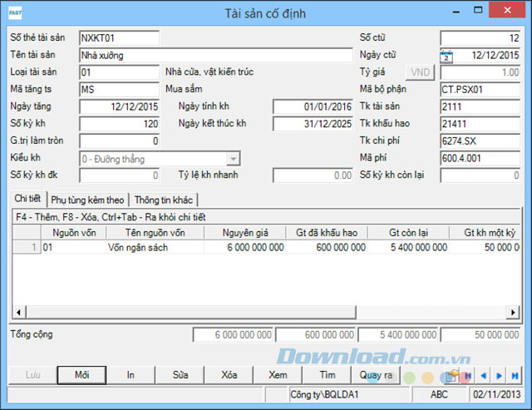Click the Tổng cộng total '6 000 000 000' box
The image size is (532, 410).
point(234,335)
